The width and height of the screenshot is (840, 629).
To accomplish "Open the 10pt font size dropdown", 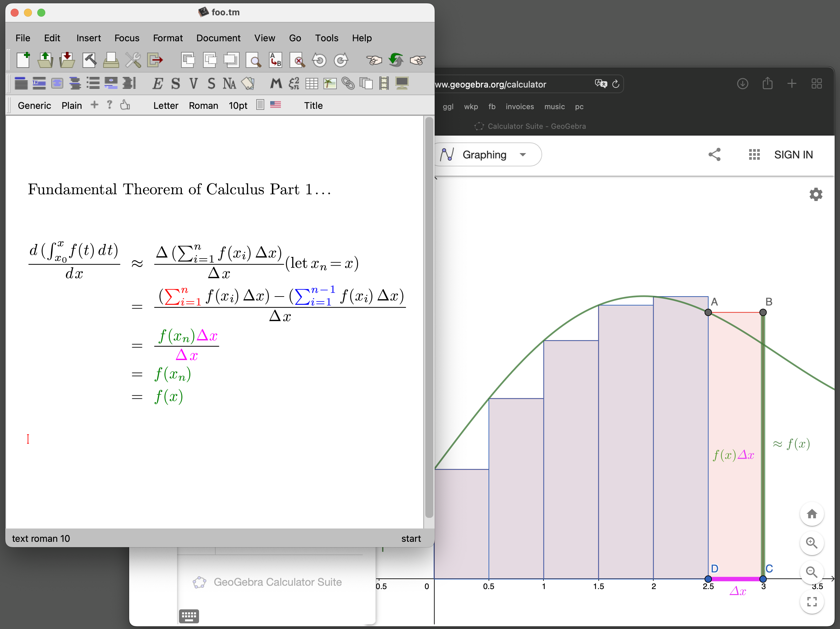I will pos(238,105).
